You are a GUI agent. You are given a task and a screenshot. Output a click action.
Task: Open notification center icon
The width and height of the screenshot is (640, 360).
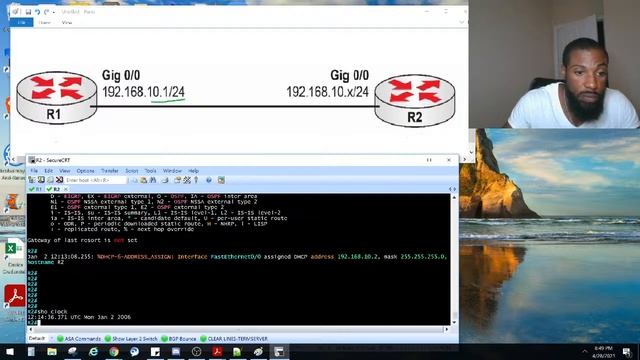coord(627,352)
